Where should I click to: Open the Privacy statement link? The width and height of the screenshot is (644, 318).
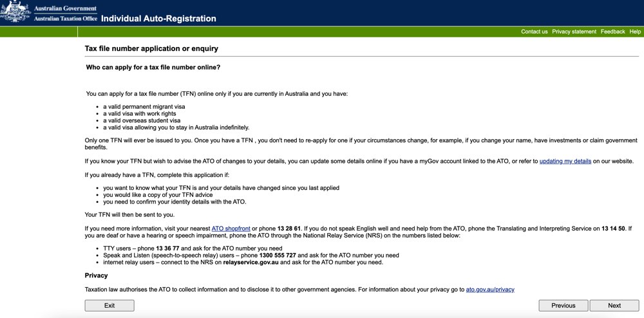[574, 32]
